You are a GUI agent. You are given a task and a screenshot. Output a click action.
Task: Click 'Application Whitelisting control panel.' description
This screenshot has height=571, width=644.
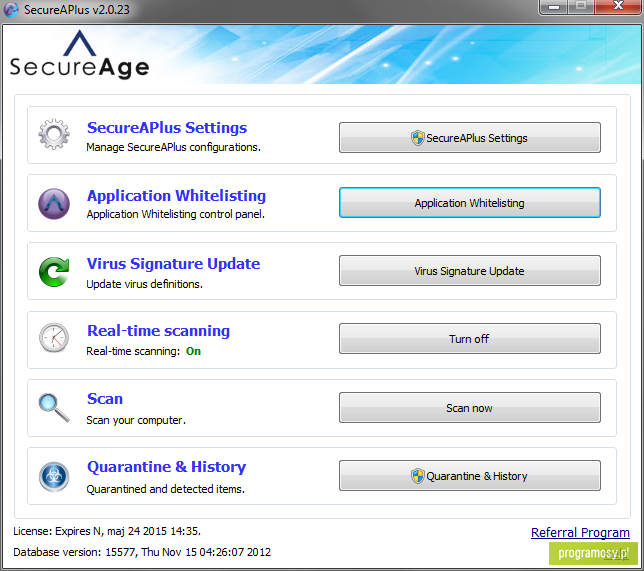pos(175,214)
